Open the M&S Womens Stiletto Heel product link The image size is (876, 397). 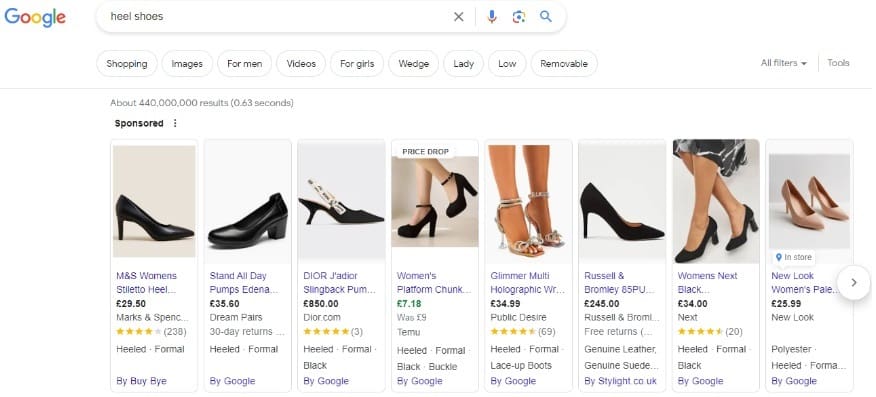coord(146,283)
